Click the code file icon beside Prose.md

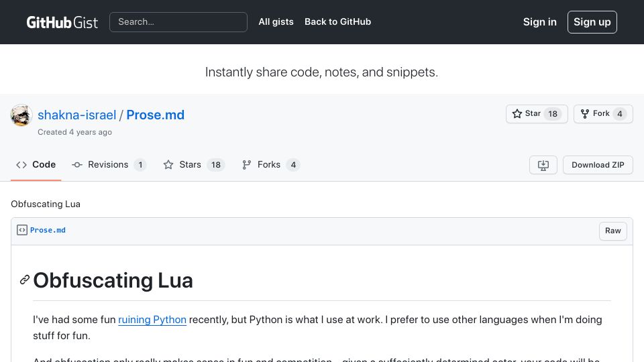[21, 230]
